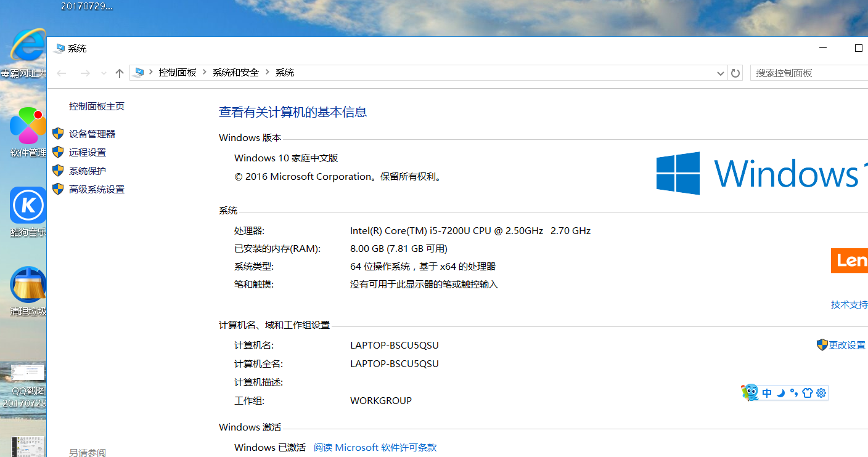Toggle the moon half-width icon on IME bar
Viewport: 868px width, 457px height.
780,393
